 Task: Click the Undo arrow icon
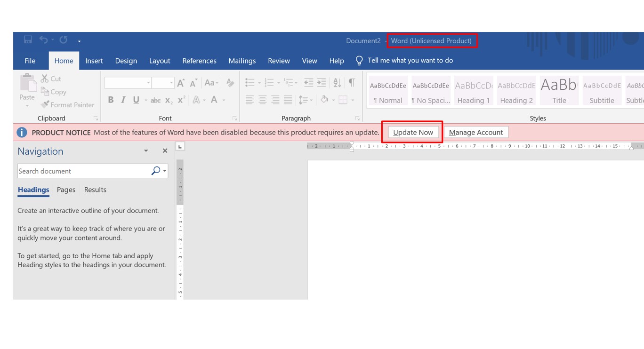[43, 40]
